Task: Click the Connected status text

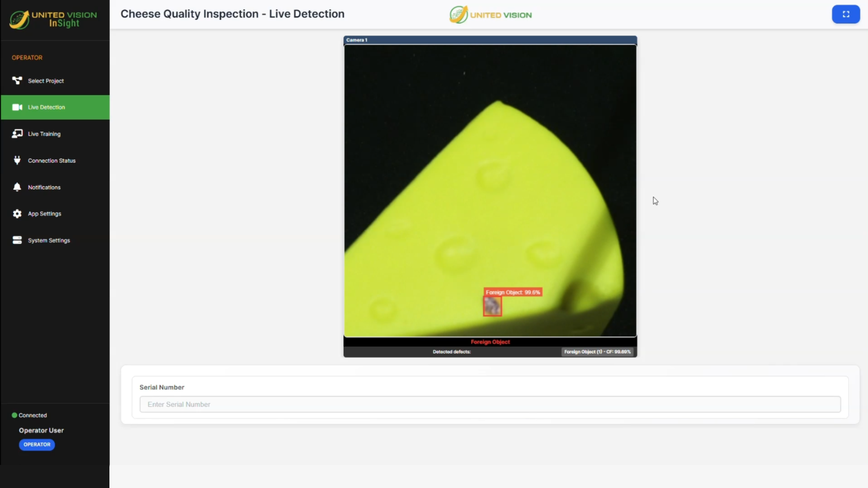Action: (x=33, y=415)
